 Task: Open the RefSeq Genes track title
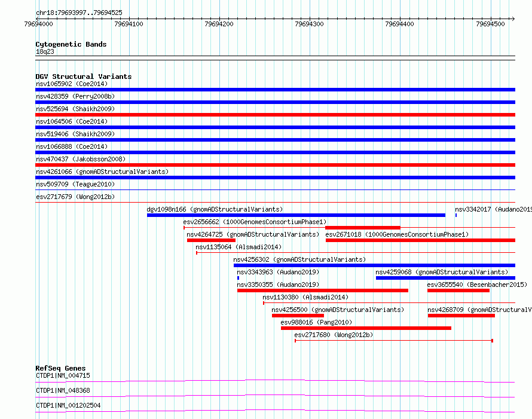61,368
